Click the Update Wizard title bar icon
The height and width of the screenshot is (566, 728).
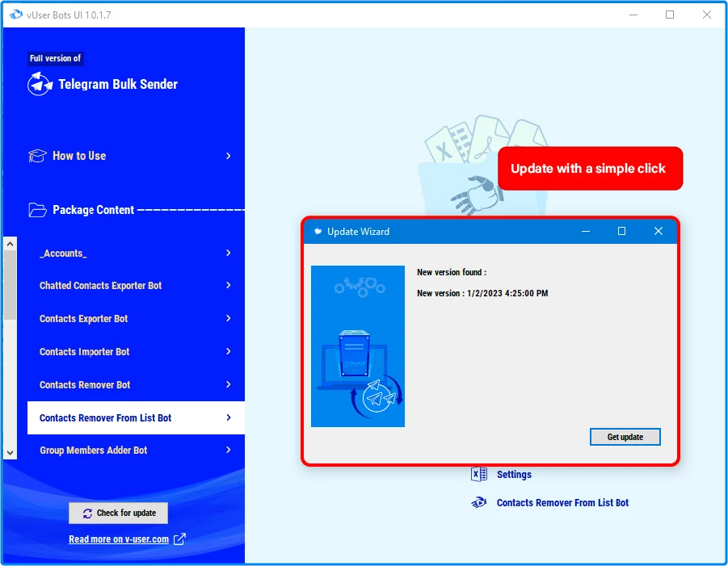tap(318, 231)
